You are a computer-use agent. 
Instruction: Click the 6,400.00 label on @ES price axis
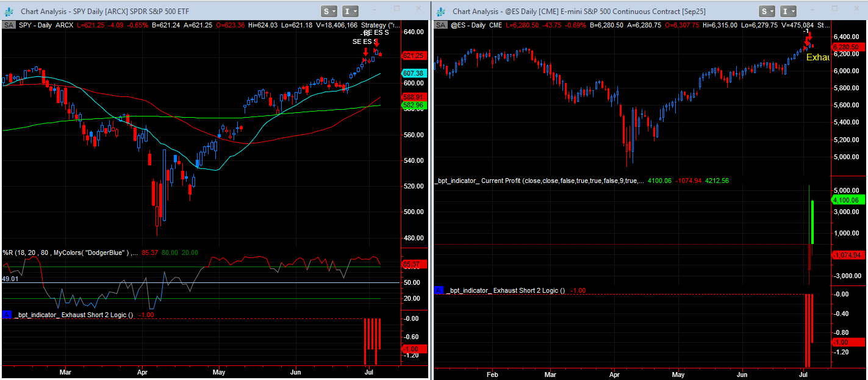845,37
